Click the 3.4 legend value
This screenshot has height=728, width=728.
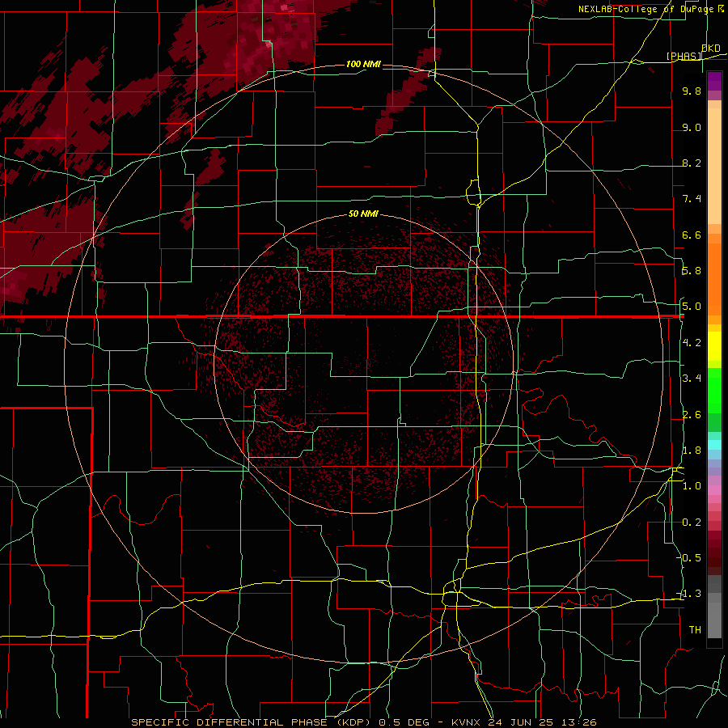(692, 379)
